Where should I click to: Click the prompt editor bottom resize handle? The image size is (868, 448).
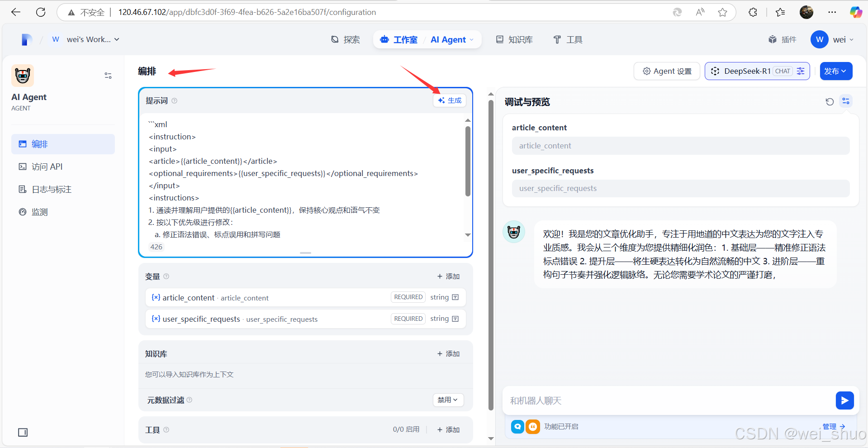click(x=305, y=253)
